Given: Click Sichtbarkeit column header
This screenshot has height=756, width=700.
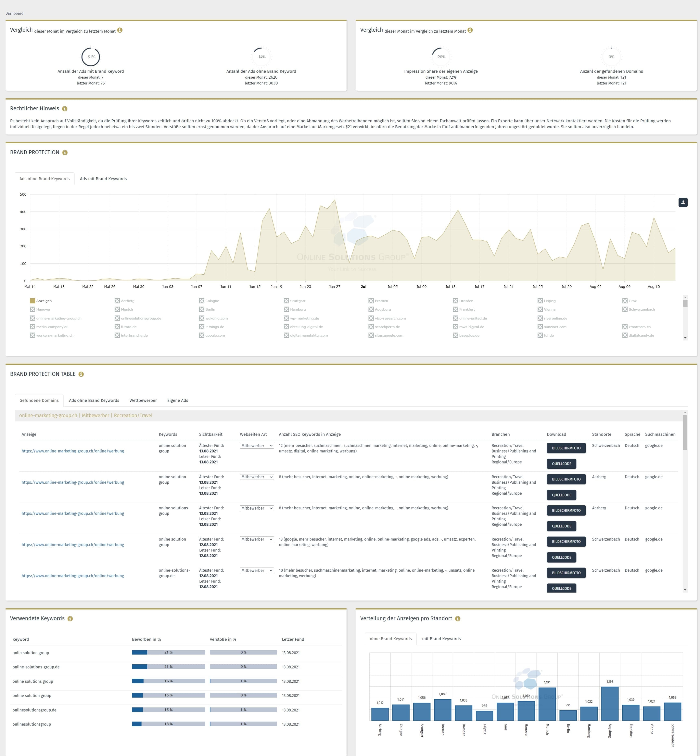Looking at the screenshot, I should coord(211,435).
